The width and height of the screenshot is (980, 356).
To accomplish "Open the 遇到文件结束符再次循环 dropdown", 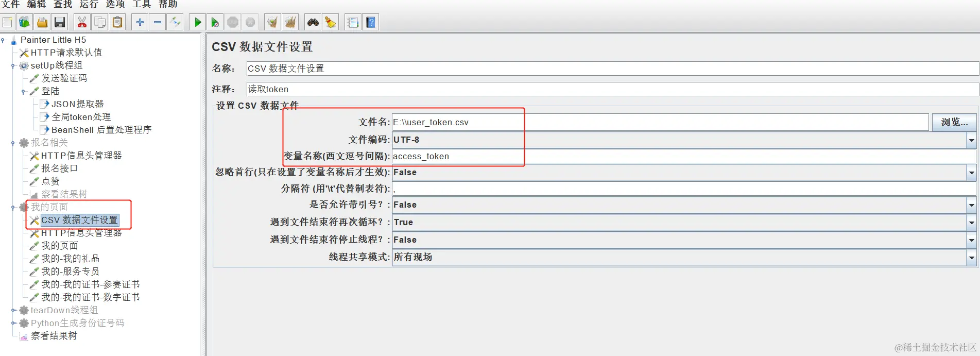I will click(x=971, y=223).
